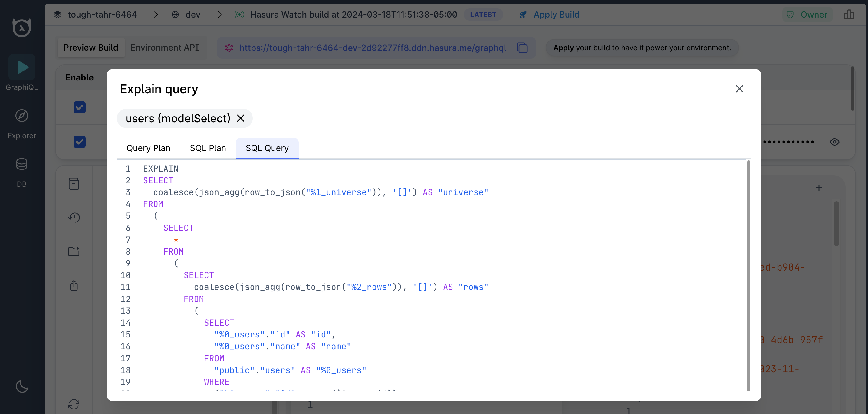Copy the GraphQL endpoint URL

click(522, 48)
